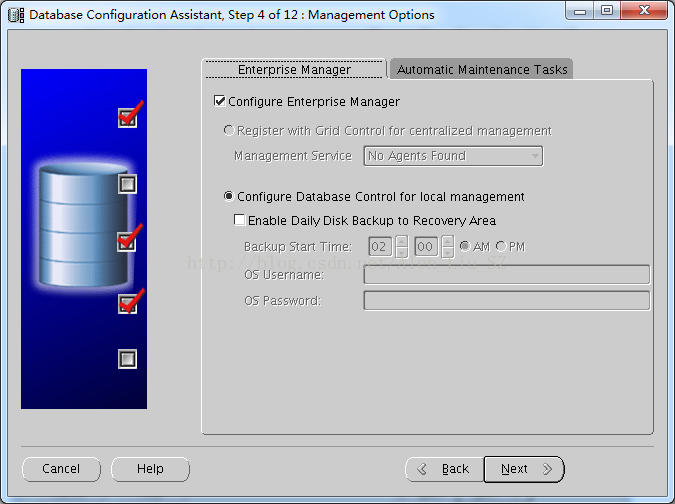Viewport: 675px width, 504px height.
Task: Click the OS Password input field
Action: [x=507, y=300]
